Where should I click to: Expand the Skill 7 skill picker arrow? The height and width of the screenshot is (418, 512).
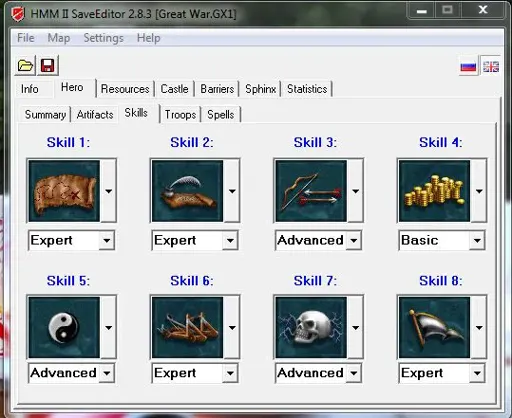click(x=355, y=327)
